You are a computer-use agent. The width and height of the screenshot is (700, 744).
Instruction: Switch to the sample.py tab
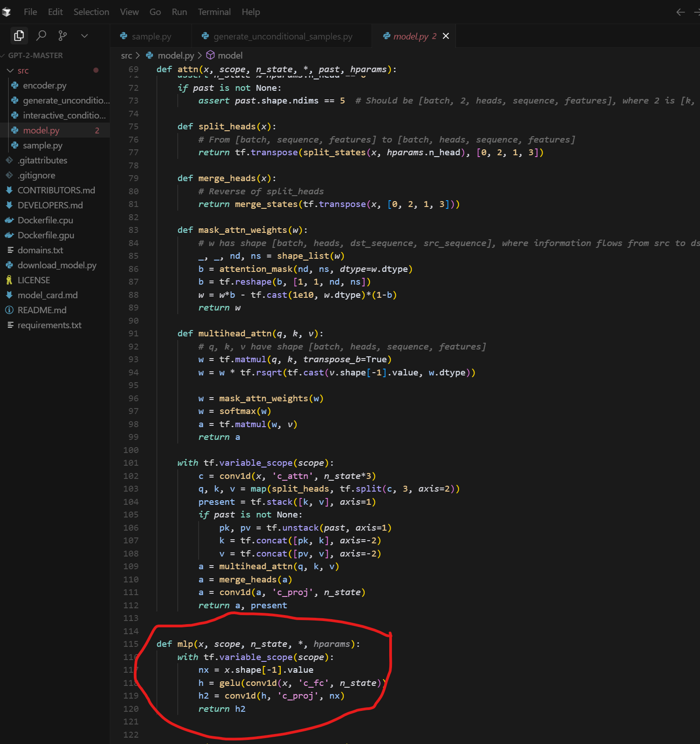pos(151,36)
